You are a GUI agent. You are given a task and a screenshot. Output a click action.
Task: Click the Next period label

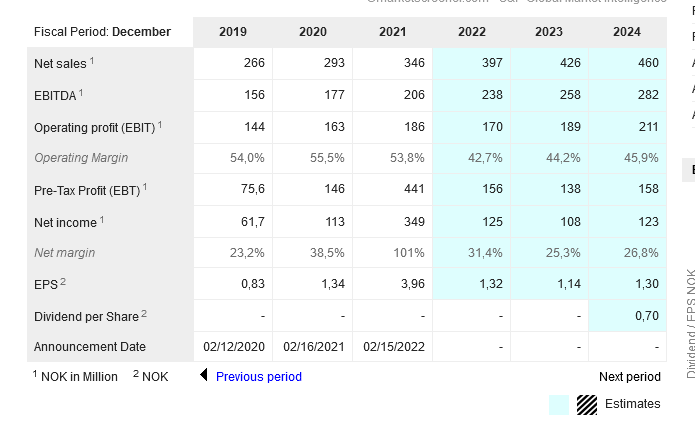pyautogui.click(x=629, y=377)
